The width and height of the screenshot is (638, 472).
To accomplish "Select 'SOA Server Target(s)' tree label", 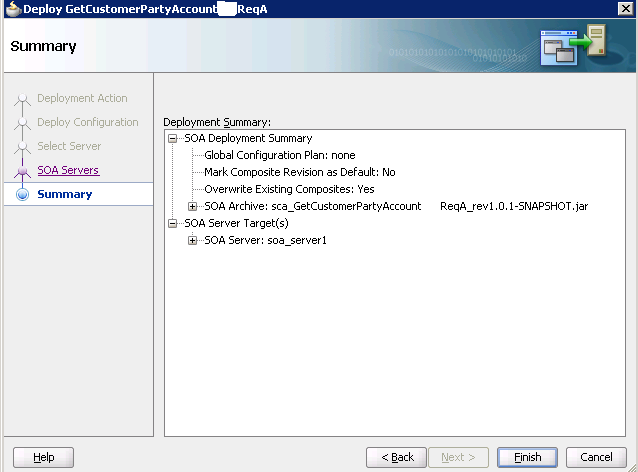I will click(x=236, y=223).
